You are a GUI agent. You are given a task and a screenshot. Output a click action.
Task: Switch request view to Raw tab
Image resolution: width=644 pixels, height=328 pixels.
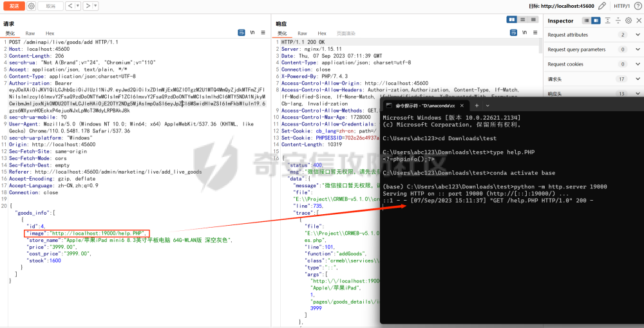click(30, 33)
